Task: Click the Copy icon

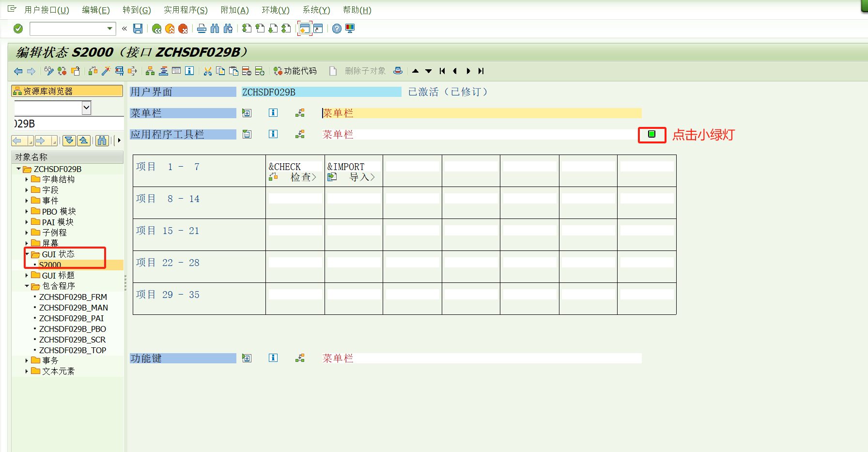Action: (x=220, y=71)
